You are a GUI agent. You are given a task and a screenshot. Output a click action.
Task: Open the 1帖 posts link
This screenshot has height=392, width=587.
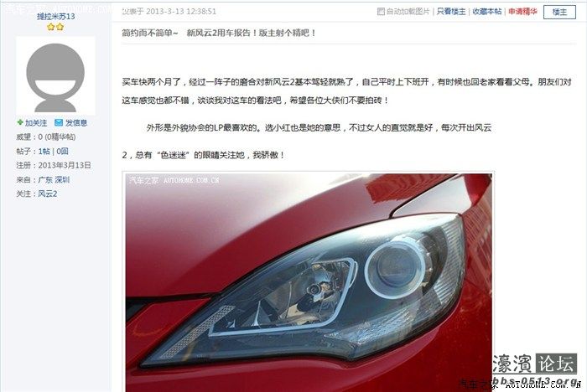point(44,151)
